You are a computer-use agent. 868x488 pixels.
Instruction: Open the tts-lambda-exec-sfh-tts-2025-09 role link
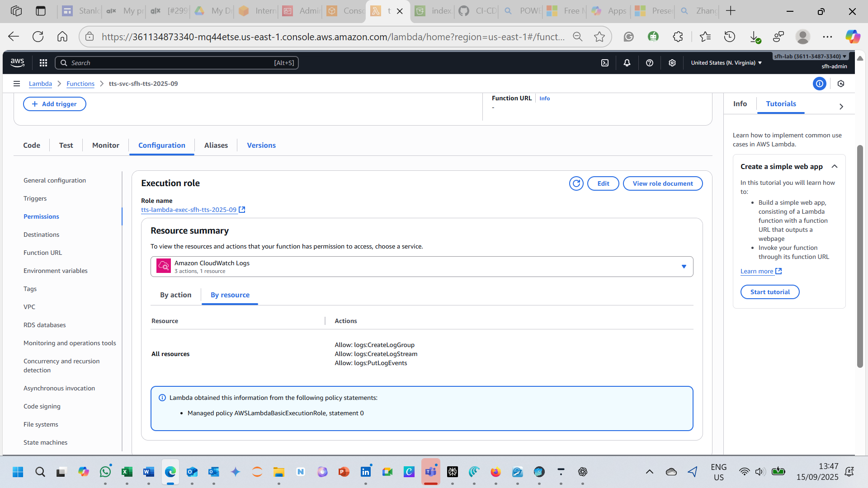(x=189, y=210)
